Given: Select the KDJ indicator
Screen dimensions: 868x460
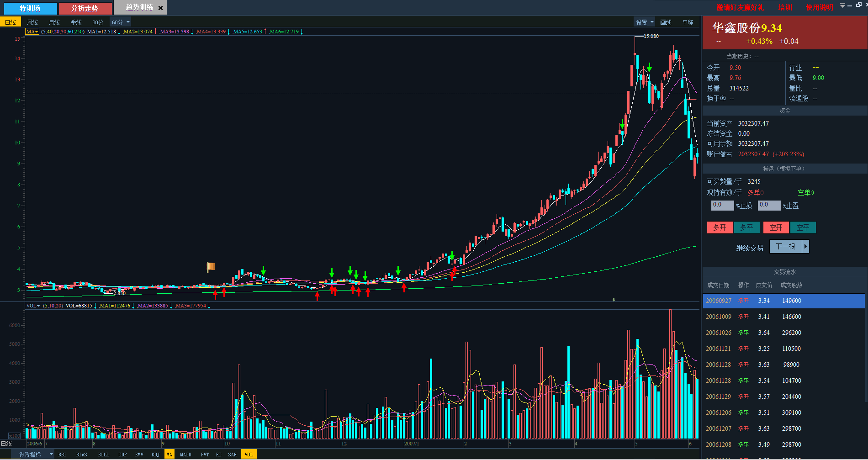Looking at the screenshot, I should point(155,455).
